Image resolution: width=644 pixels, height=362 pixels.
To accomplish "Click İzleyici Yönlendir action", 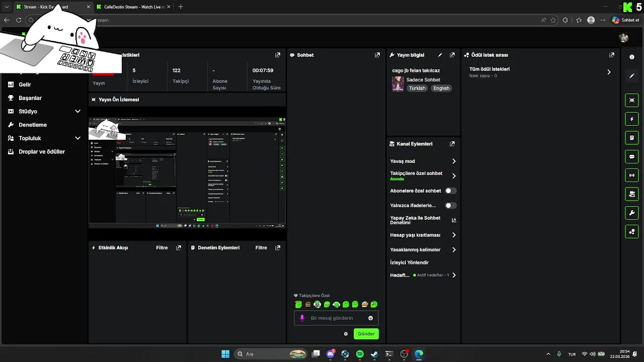I will [x=410, y=262].
